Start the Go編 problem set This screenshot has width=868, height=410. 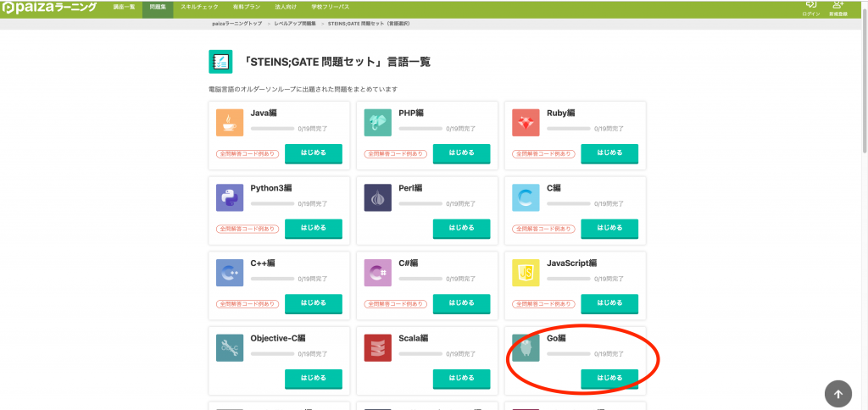pyautogui.click(x=609, y=379)
